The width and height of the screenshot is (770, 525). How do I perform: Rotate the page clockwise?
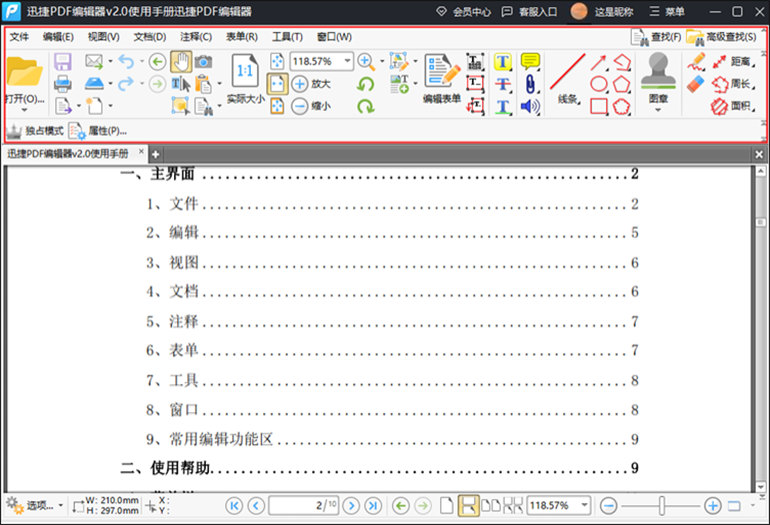click(x=365, y=106)
